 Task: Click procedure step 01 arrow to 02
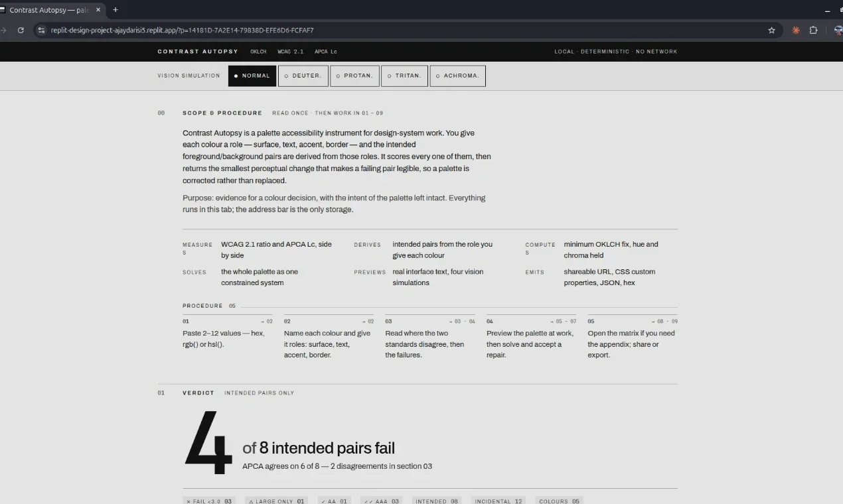coord(266,321)
